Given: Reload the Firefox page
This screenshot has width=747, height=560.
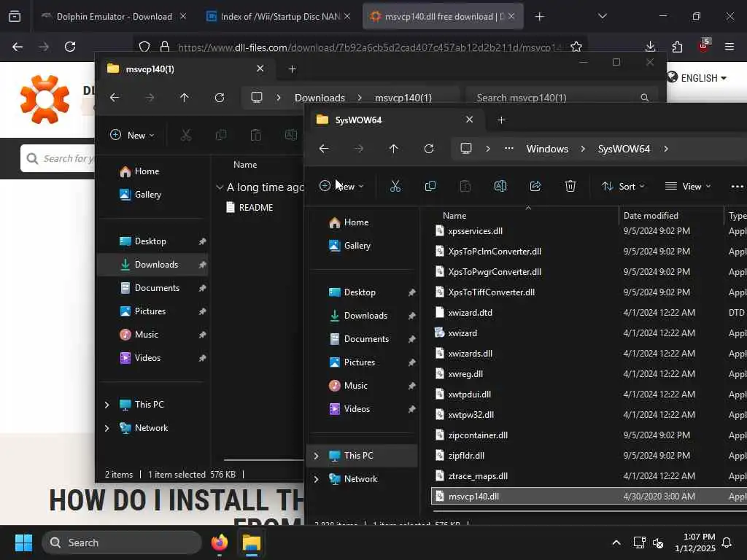Looking at the screenshot, I should (x=70, y=47).
